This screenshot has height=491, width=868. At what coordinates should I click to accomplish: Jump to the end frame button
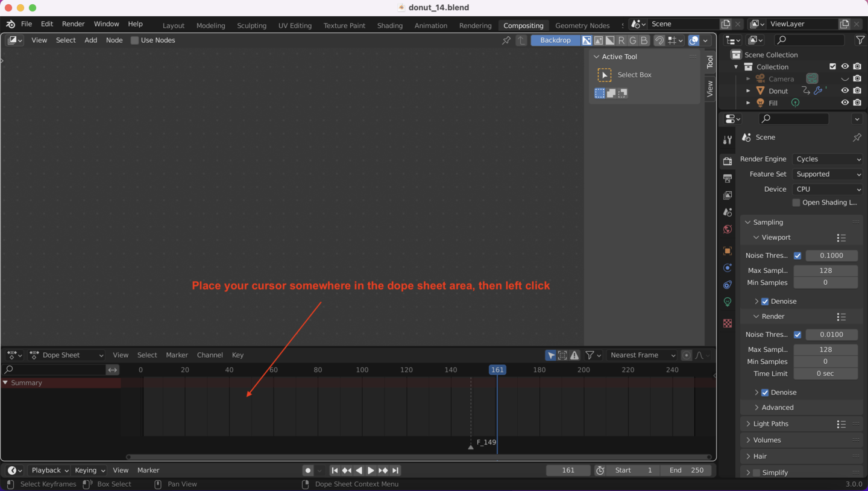(x=395, y=470)
